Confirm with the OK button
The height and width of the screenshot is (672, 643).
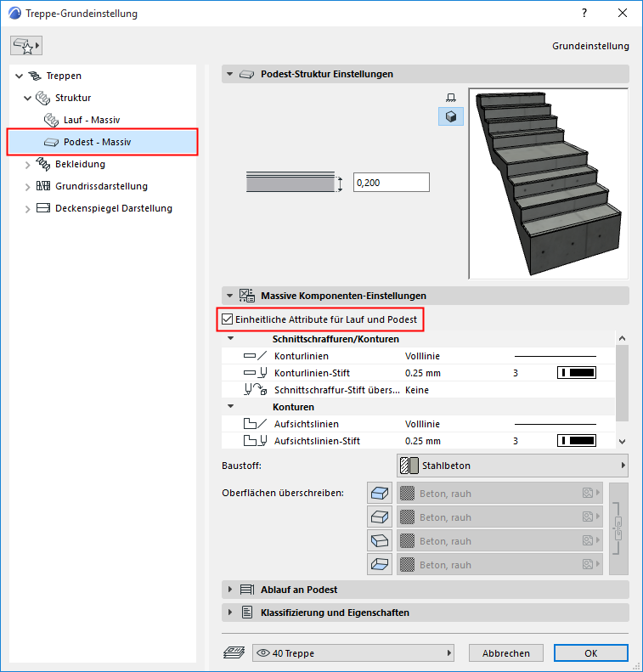point(590,653)
